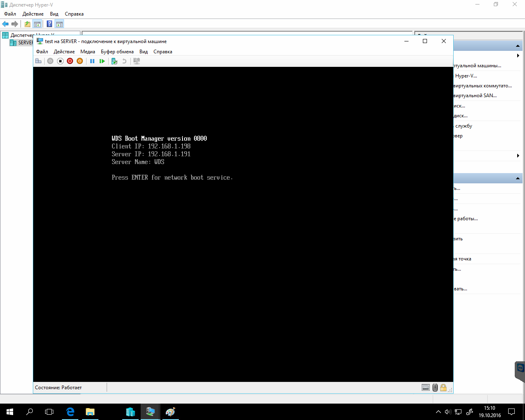The image size is (525, 420).
Task: Open the Действие menu in Hyper-V Manager
Action: [x=33, y=14]
